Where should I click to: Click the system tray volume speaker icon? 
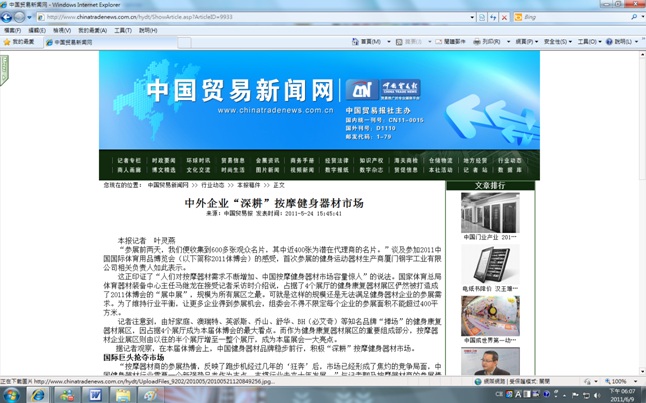click(x=597, y=395)
